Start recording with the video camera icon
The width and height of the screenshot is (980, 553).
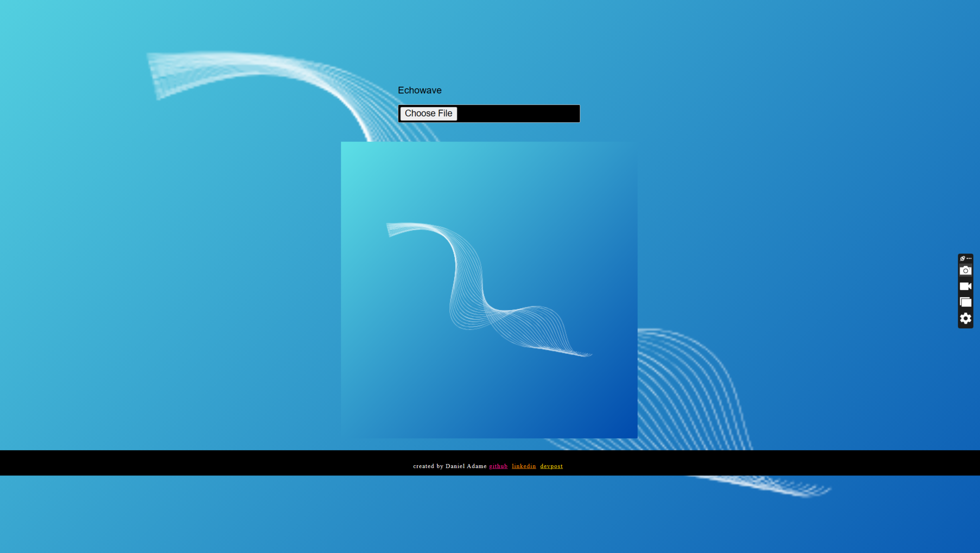[965, 286]
